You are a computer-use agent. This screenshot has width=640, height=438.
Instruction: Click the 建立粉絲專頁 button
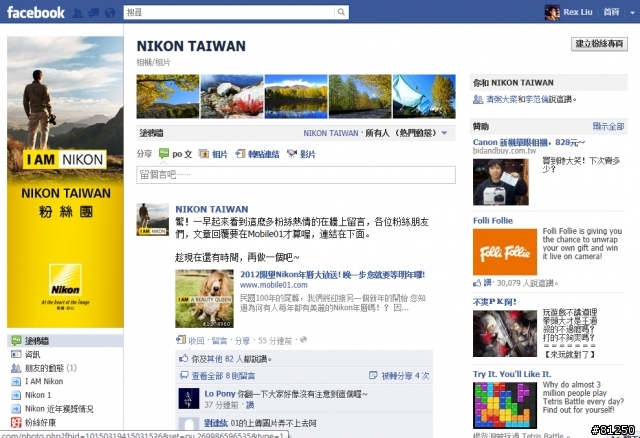(599, 44)
